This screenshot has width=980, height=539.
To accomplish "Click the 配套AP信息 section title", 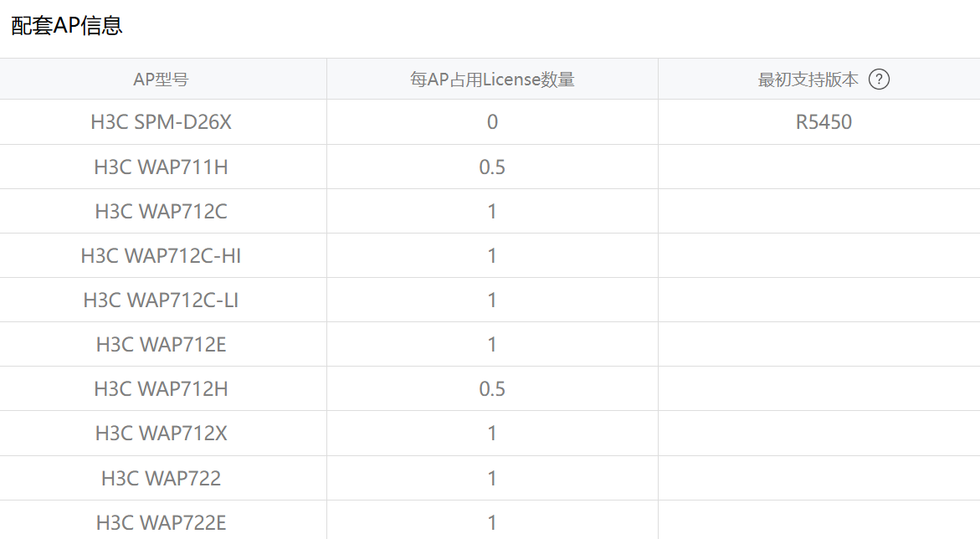I will (x=67, y=26).
